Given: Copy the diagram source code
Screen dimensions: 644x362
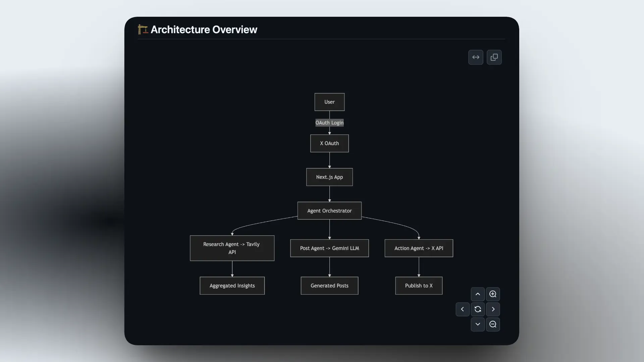Looking at the screenshot, I should 494,57.
